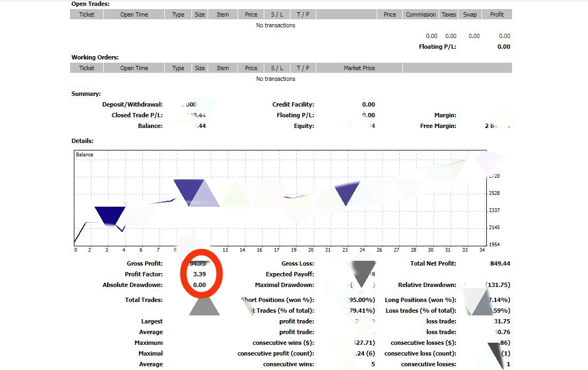Click T / P header in Open Trades
This screenshot has height=370, width=588.
(303, 14)
